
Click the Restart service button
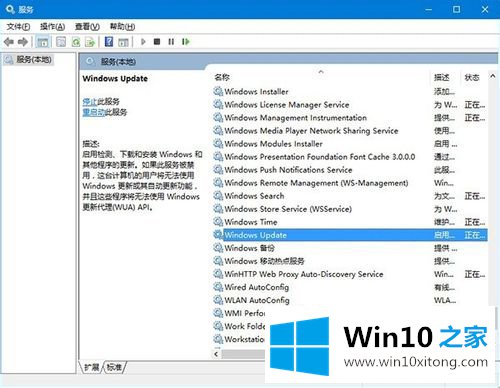pos(186,42)
